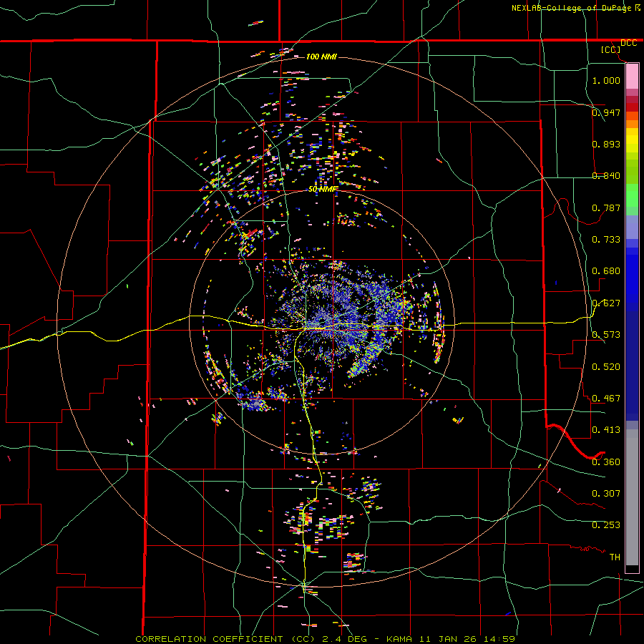
Task: Click the 0.307 legend value
Action: pos(606,493)
